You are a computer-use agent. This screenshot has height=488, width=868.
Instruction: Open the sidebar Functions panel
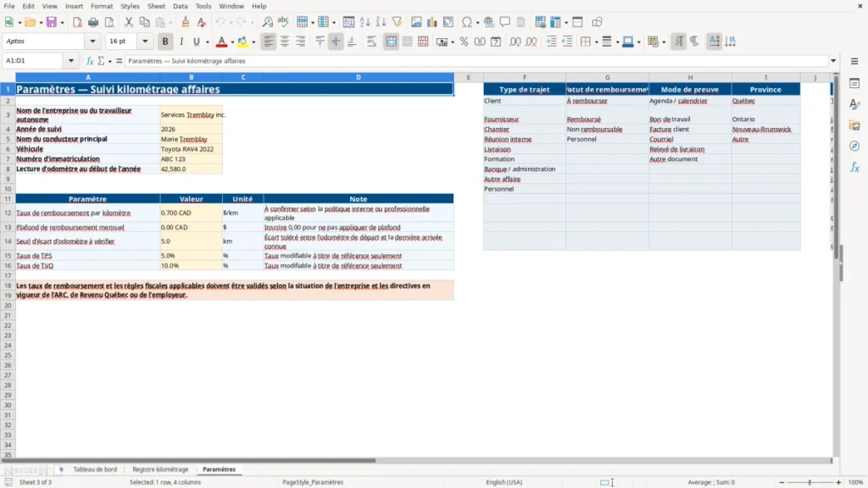(854, 167)
